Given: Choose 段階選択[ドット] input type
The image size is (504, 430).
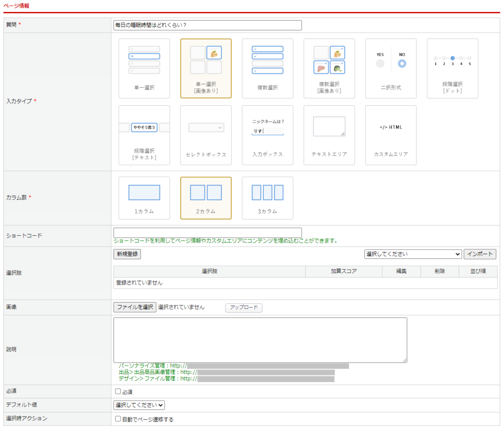Looking at the screenshot, I should point(452,68).
